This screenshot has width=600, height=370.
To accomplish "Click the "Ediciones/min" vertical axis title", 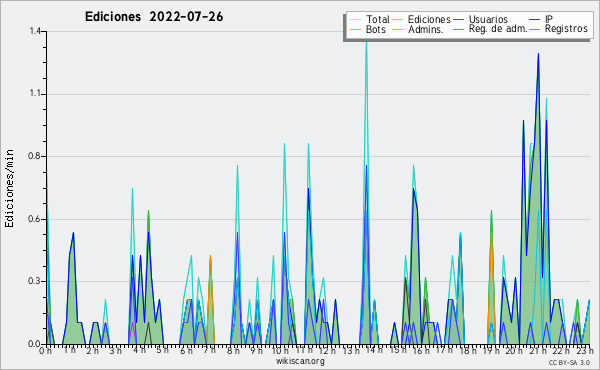I will click(10, 188).
